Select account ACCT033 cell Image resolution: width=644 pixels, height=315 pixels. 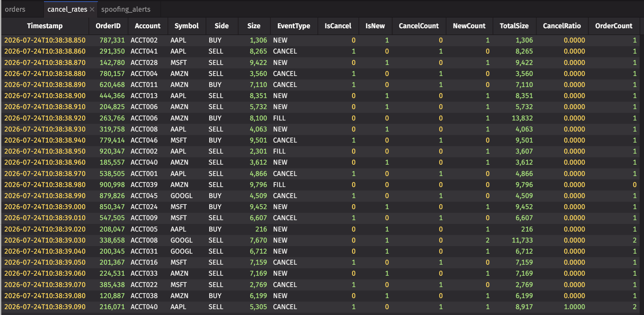(148, 273)
